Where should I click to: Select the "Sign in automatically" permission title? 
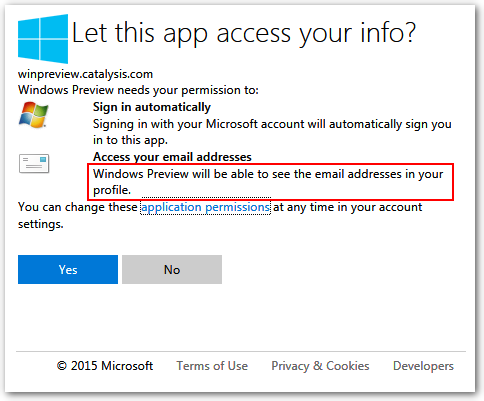152,107
